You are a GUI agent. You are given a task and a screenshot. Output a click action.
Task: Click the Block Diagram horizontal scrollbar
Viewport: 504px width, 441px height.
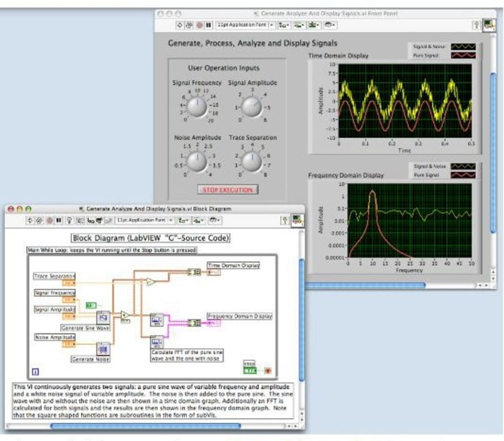pyautogui.click(x=146, y=426)
